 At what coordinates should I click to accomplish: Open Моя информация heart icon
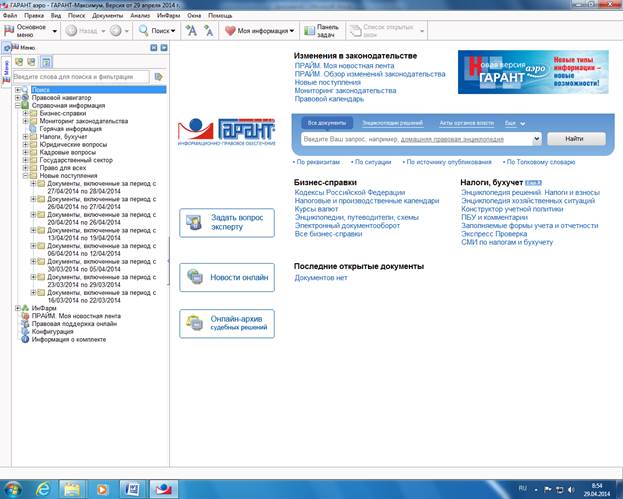[230, 31]
